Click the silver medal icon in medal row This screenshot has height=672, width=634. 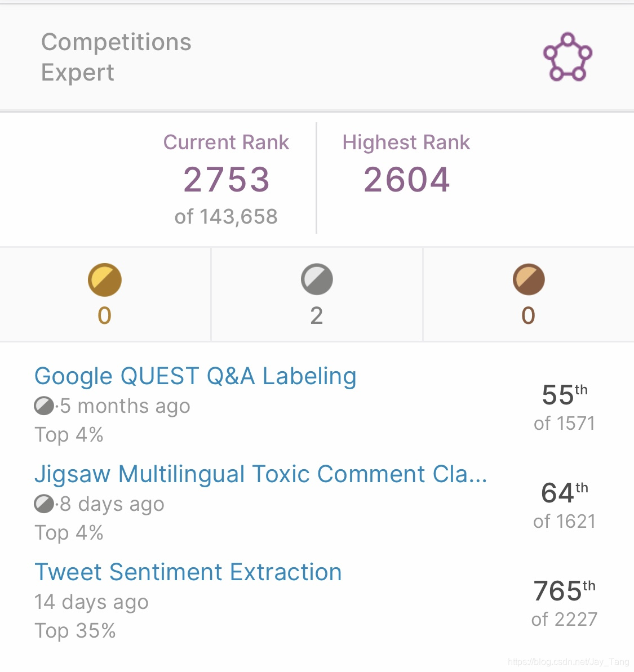coord(317,279)
